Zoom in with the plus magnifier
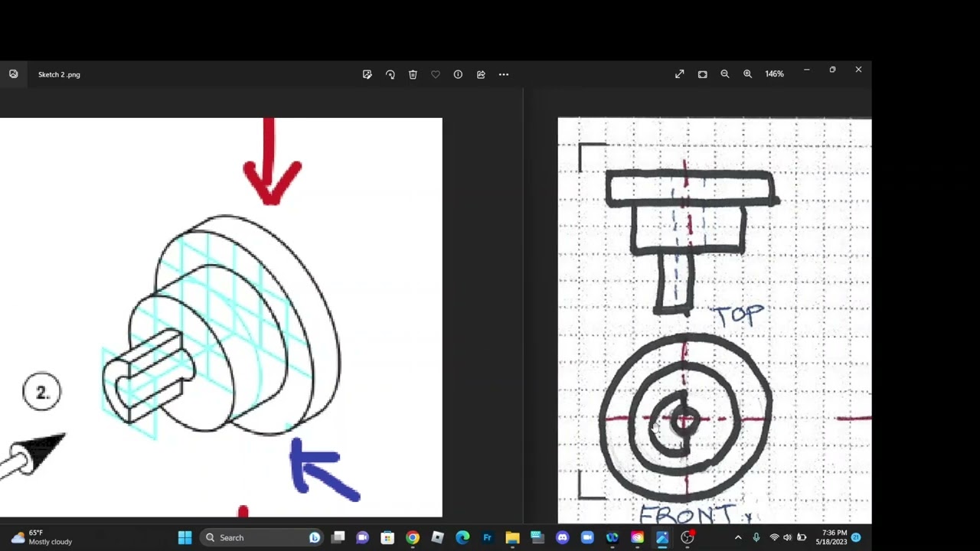The width and height of the screenshot is (980, 551). click(x=747, y=74)
